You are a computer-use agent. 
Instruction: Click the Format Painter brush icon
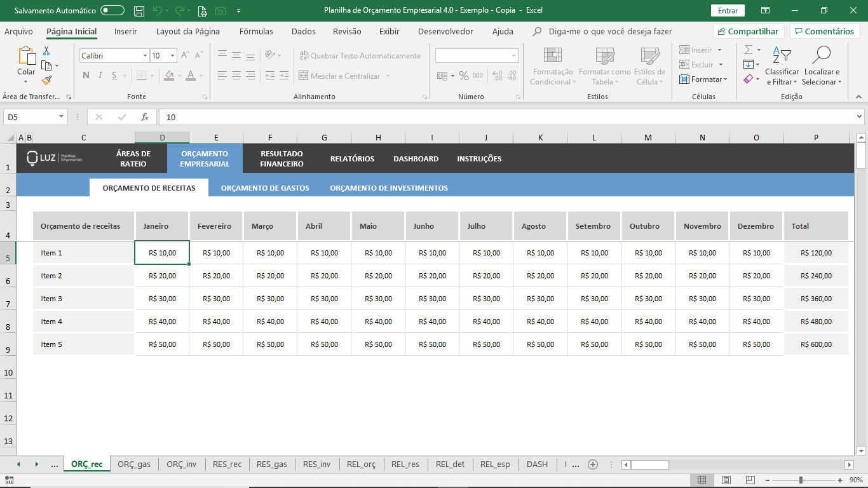(x=46, y=80)
